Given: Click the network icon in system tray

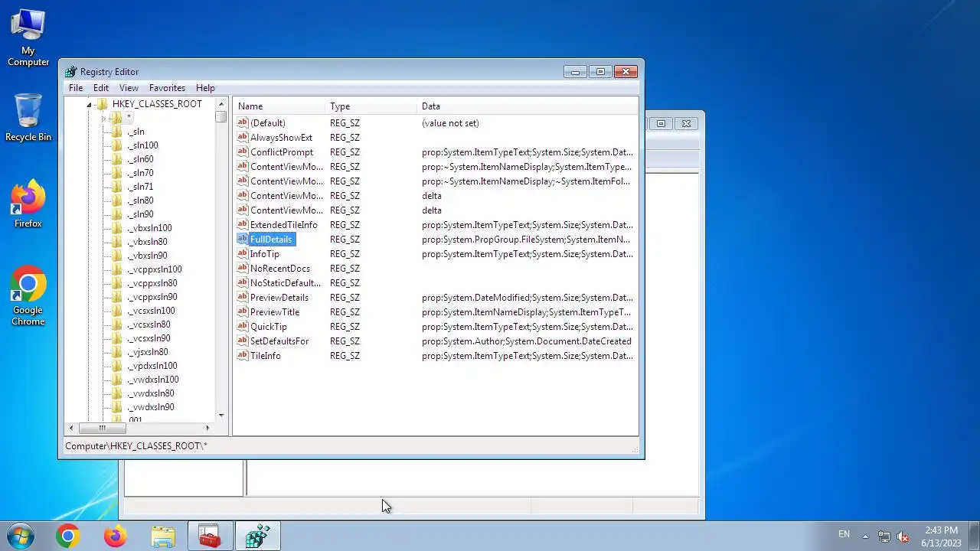Looking at the screenshot, I should (884, 536).
